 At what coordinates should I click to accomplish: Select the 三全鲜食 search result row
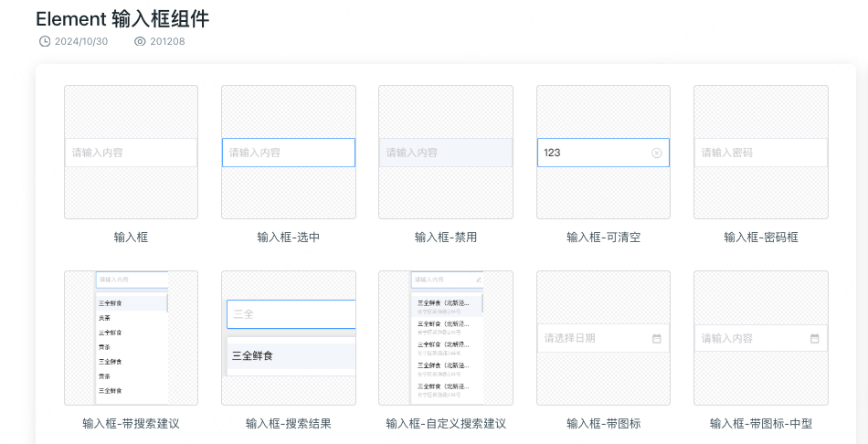(291, 356)
